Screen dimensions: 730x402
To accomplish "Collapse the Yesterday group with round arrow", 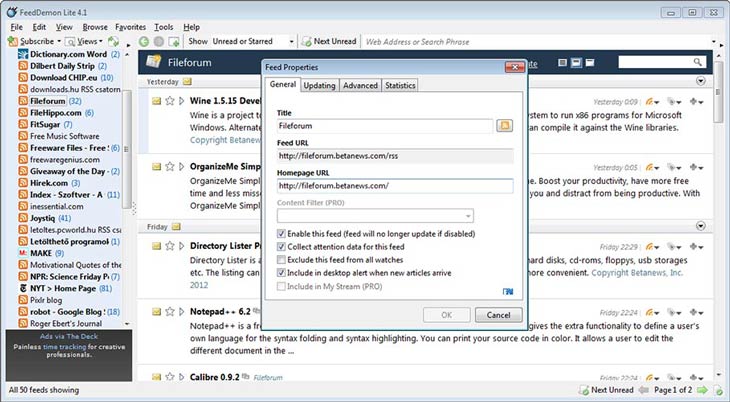I will tap(700, 81).
